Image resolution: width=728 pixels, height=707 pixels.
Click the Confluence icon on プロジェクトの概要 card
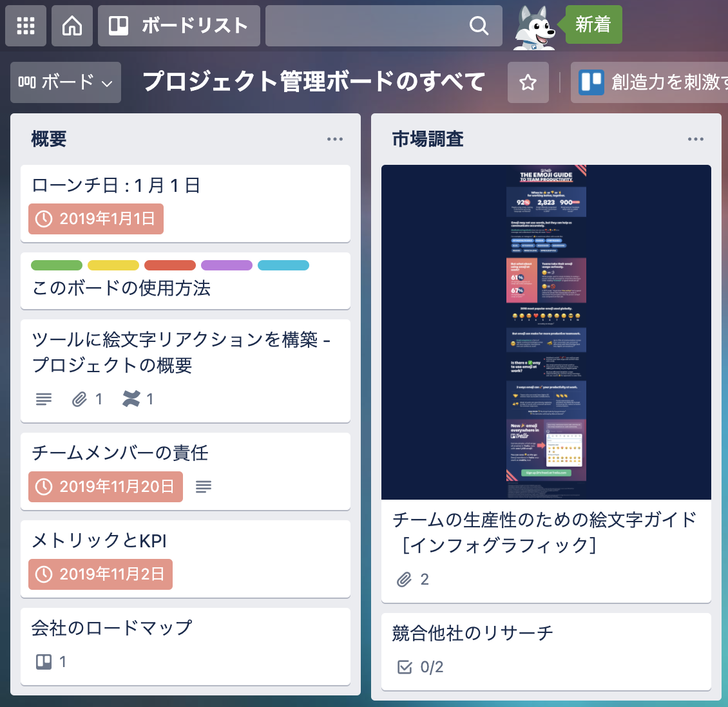click(131, 399)
